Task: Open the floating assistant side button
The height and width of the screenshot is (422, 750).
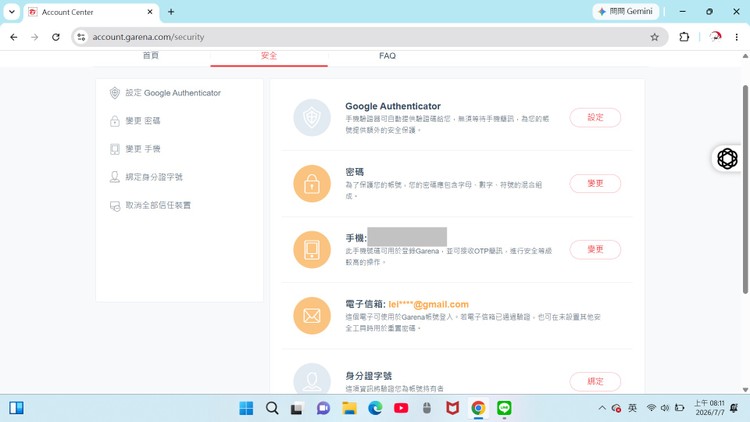Action: click(x=728, y=158)
